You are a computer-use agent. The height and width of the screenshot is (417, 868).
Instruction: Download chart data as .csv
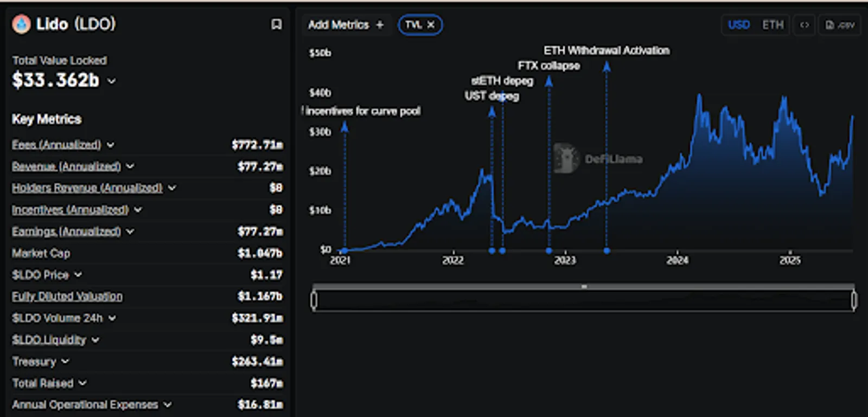click(839, 25)
